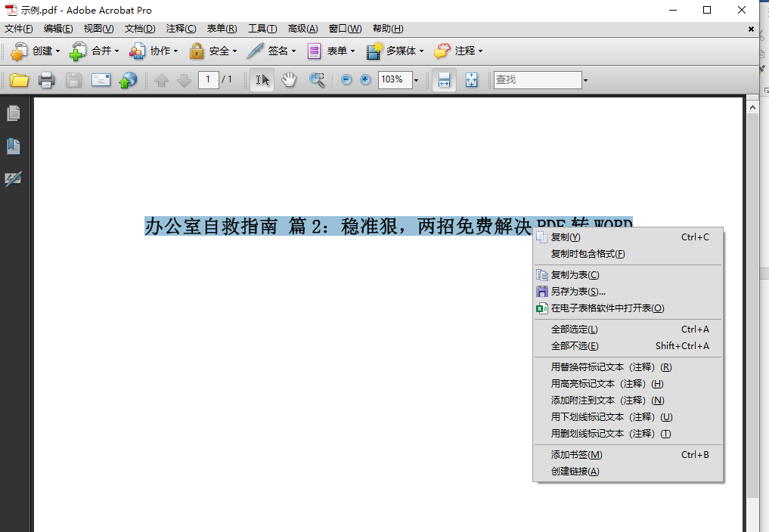Click the 协作 (Collaborate) toolbar icon

pos(137,51)
